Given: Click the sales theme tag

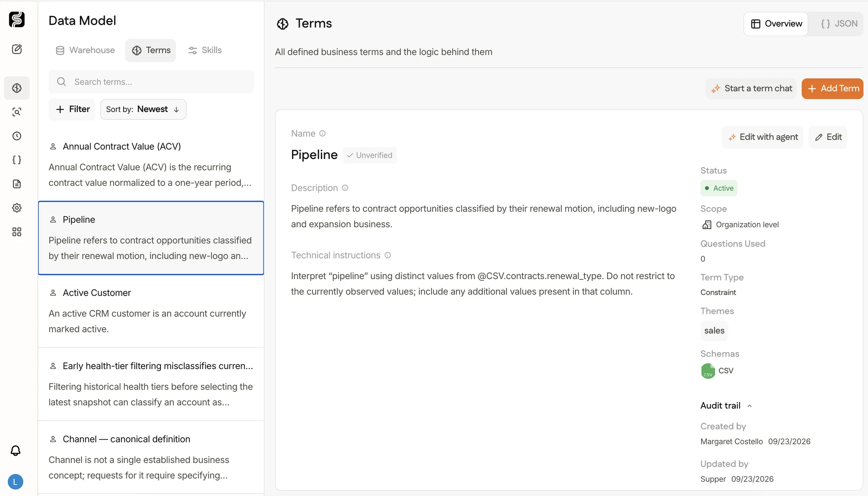Looking at the screenshot, I should pyautogui.click(x=714, y=331).
